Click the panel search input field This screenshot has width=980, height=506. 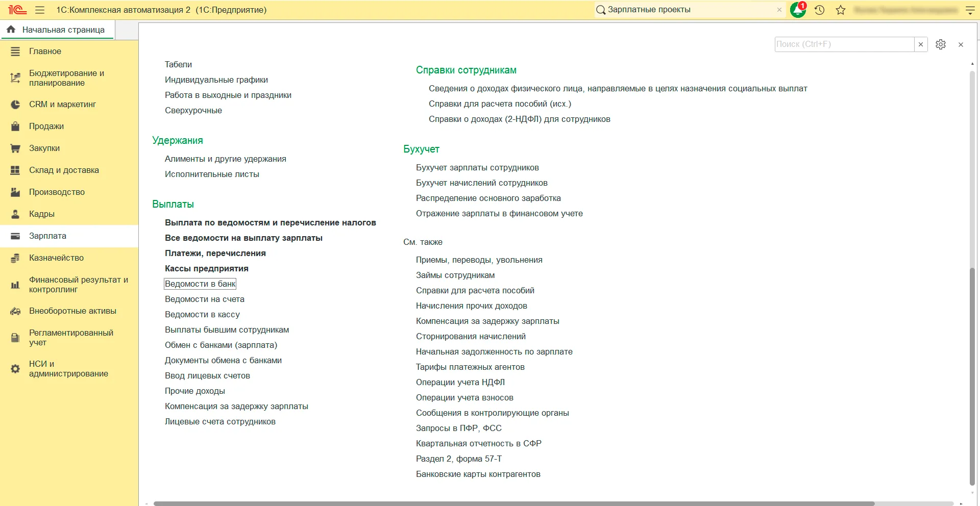coord(844,44)
